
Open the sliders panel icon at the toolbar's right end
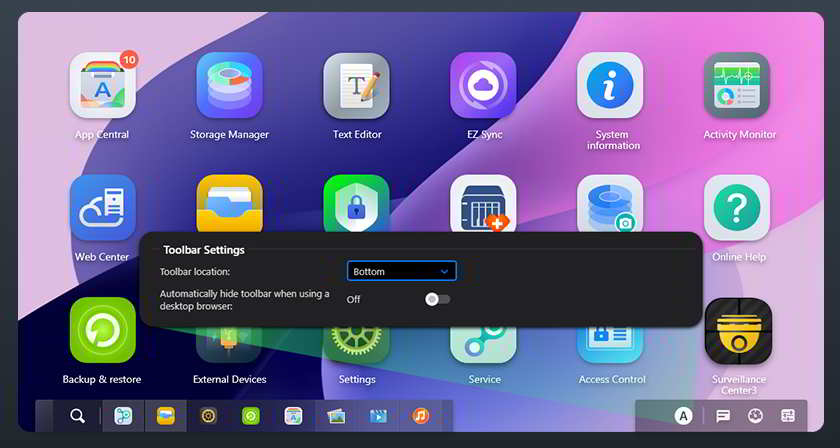[788, 416]
